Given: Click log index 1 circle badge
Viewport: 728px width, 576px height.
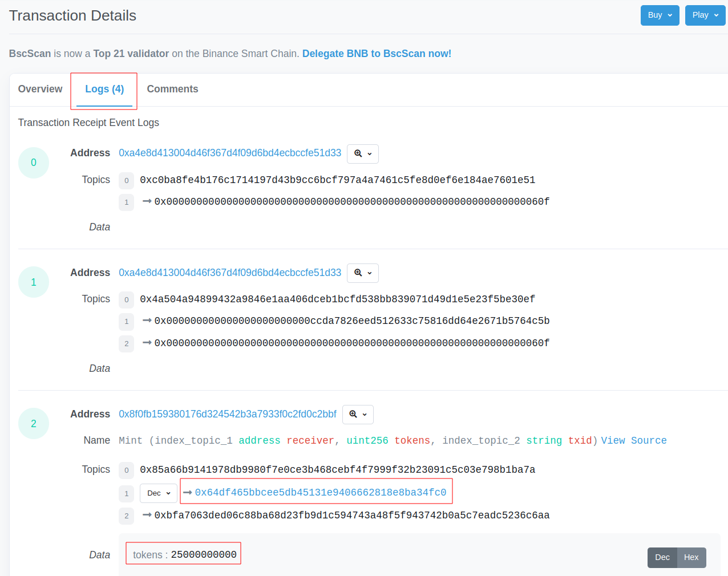Looking at the screenshot, I should (x=34, y=282).
